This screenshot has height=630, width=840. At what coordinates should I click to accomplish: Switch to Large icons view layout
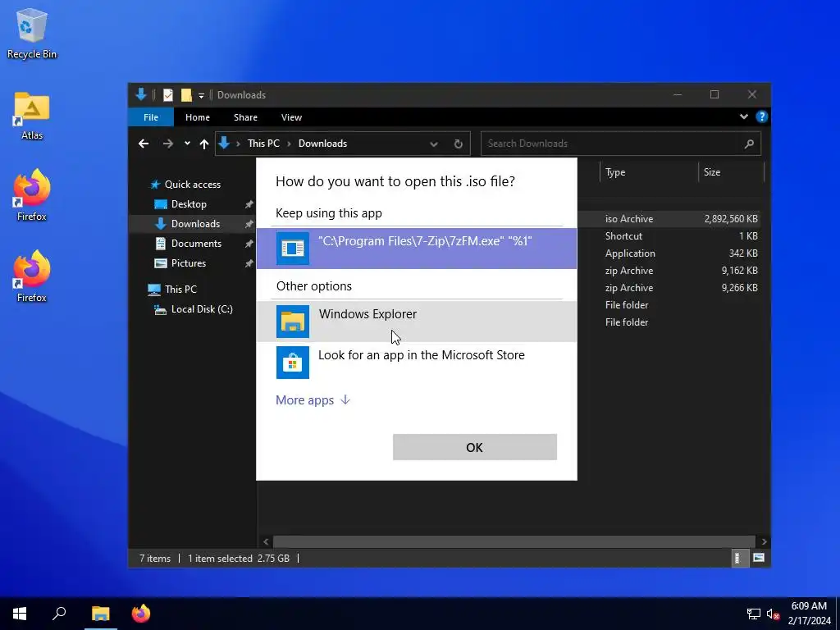tap(758, 558)
